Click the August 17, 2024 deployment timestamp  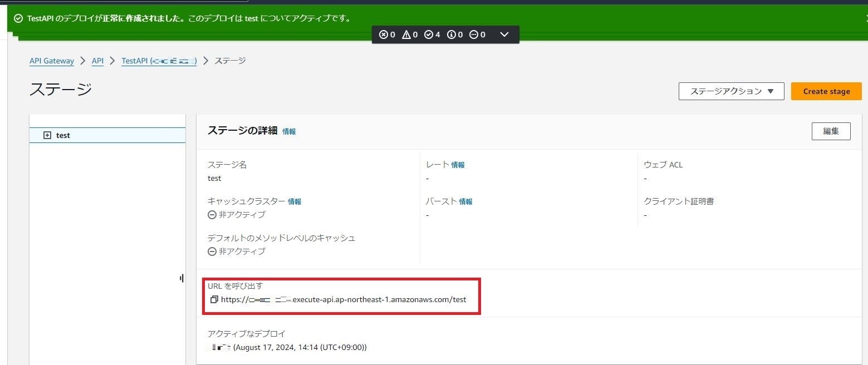point(300,347)
